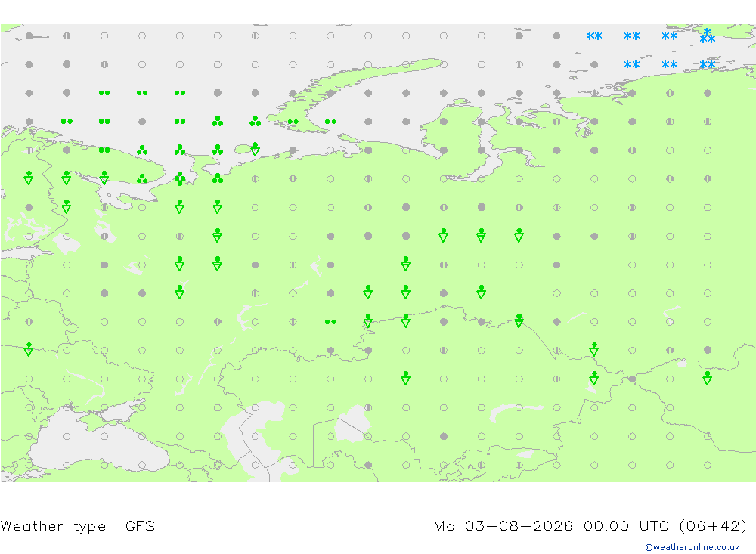This screenshot has width=756, height=554.
Task: Click the triple-asterisk heavy snow symbol
Action: [708, 36]
